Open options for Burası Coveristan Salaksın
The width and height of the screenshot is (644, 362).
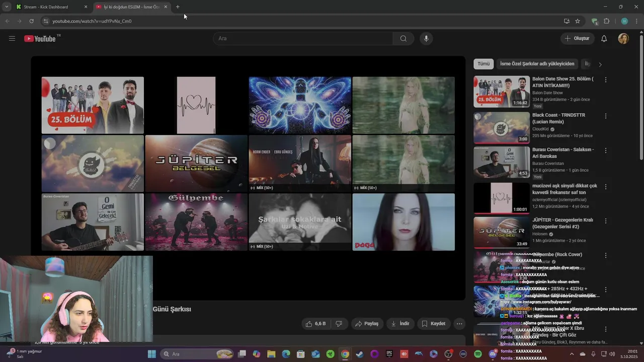(x=606, y=150)
